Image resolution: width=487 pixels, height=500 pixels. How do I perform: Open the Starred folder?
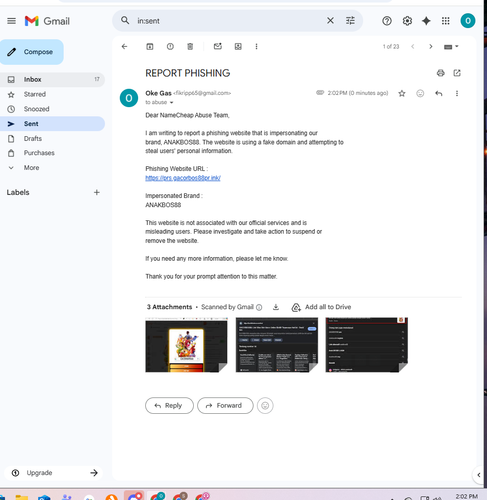(52, 94)
